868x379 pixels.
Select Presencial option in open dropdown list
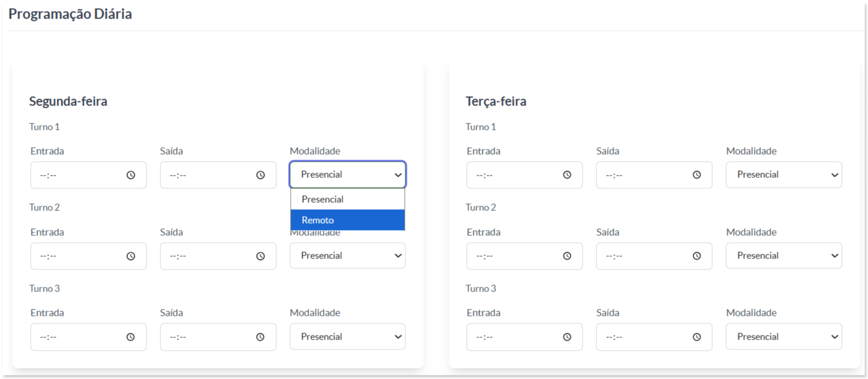point(347,199)
